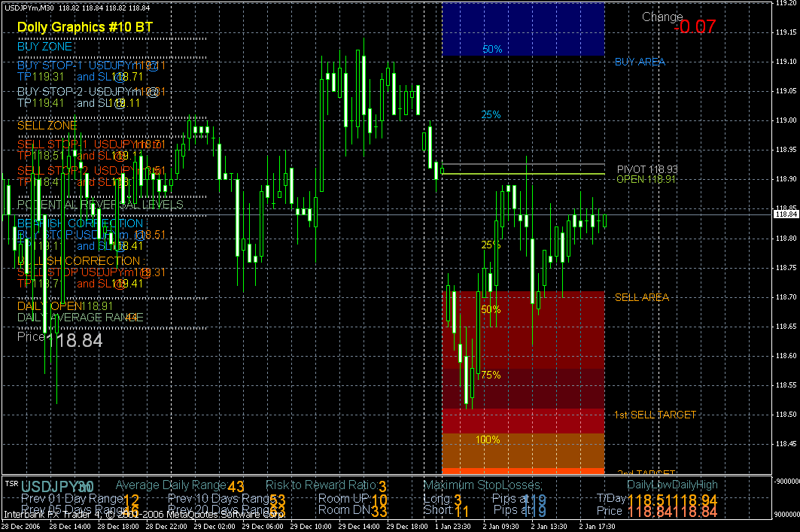Select the DAILY OPEN118.91 text
Viewport: 800px width, 532px height.
(65, 306)
